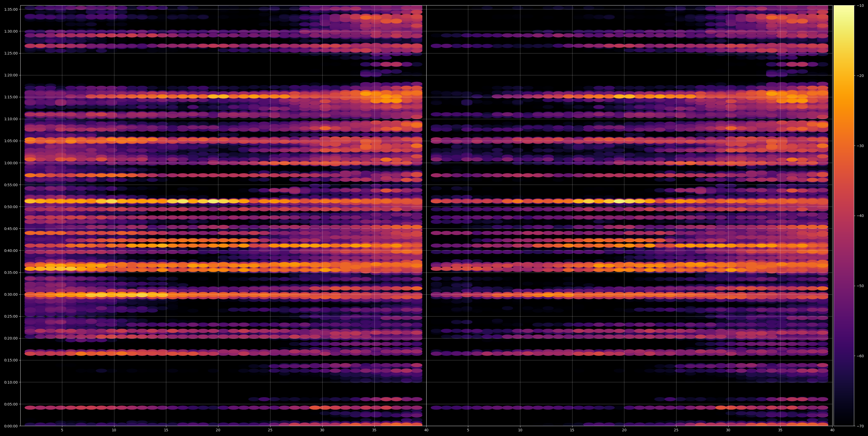Image resolution: width=868 pixels, height=436 pixels.
Task: Click x-axis label 15 of right heatmap
Action: pyautogui.click(x=572, y=430)
